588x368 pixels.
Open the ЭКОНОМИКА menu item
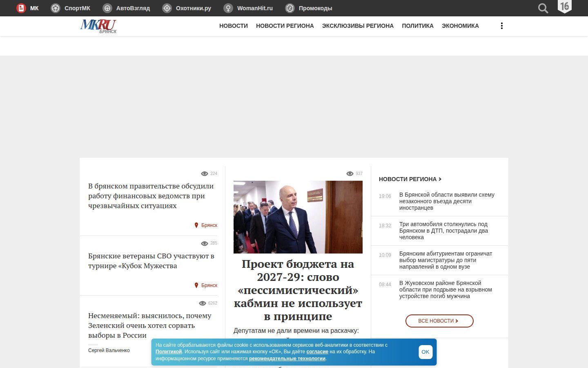(x=460, y=26)
